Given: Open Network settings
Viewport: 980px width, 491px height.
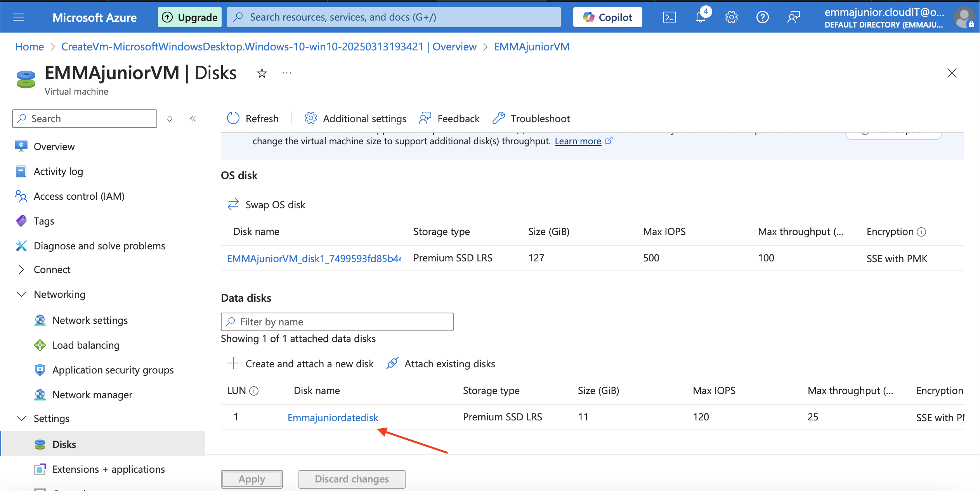Looking at the screenshot, I should coord(90,320).
